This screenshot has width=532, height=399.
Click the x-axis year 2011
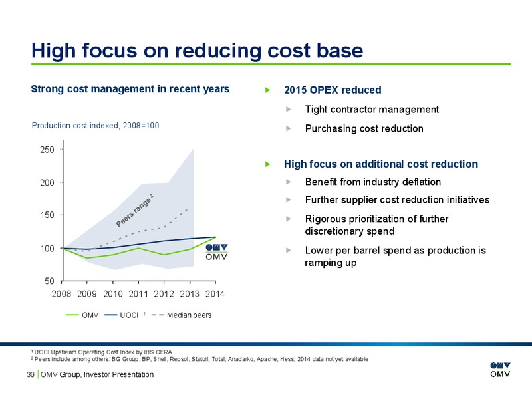pos(138,294)
